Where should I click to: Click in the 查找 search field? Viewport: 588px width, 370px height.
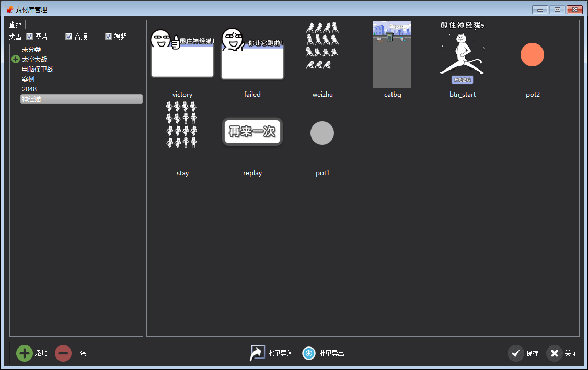pyautogui.click(x=84, y=25)
